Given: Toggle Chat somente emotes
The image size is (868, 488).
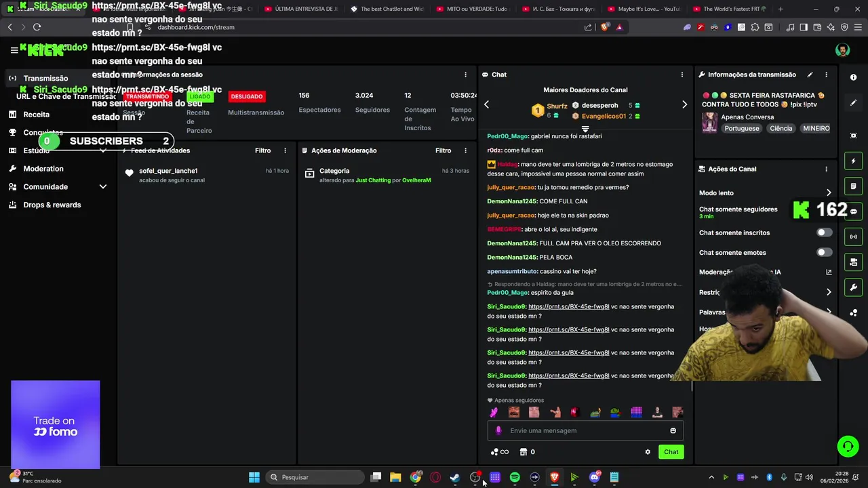Looking at the screenshot, I should click(824, 252).
